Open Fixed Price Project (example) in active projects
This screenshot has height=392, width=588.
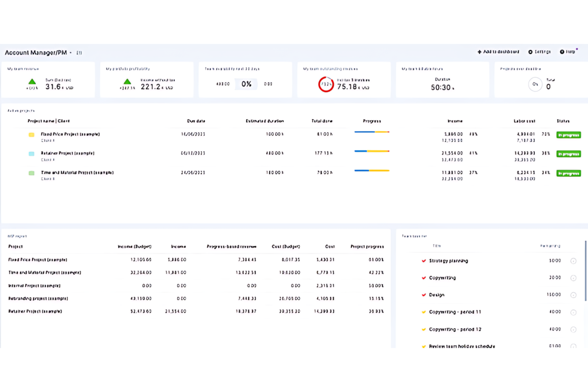click(70, 134)
